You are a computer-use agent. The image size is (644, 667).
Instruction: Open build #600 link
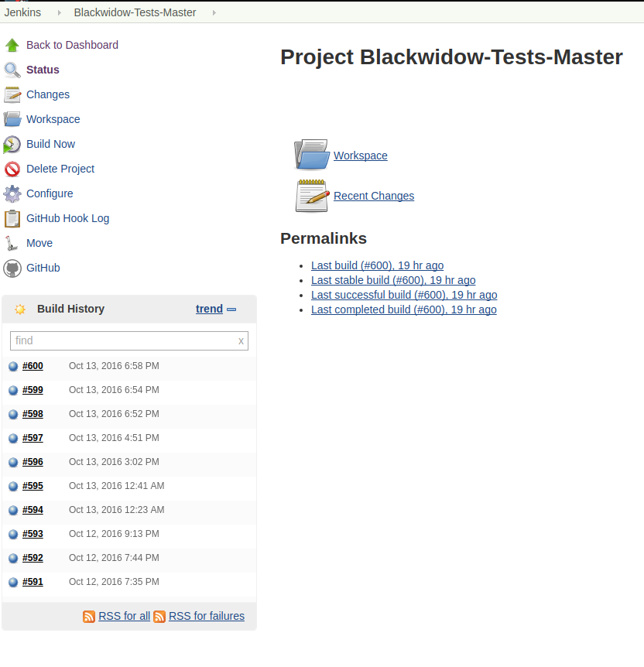pos(33,366)
